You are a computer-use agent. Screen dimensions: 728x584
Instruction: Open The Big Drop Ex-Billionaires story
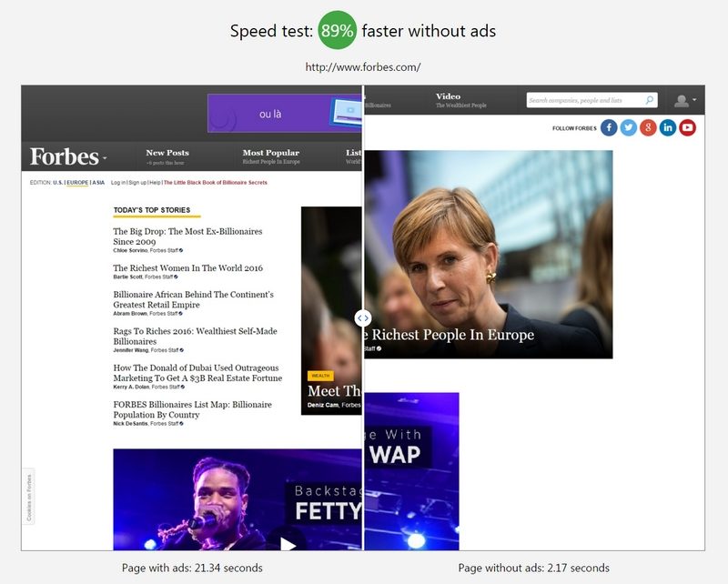pyautogui.click(x=187, y=237)
